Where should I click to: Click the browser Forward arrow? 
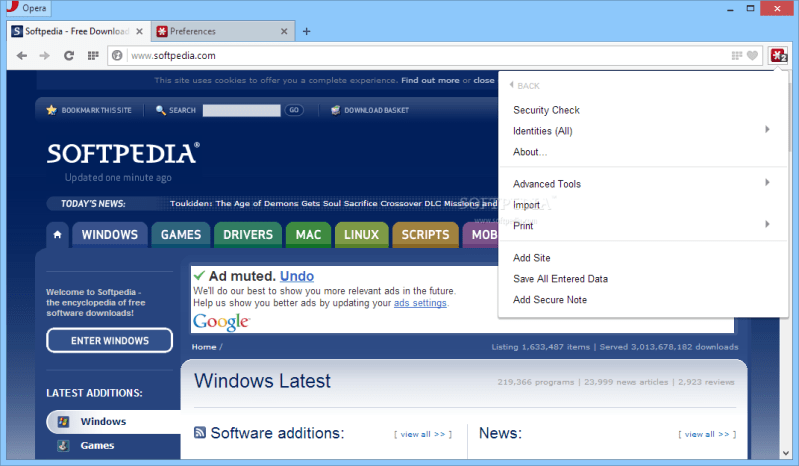(x=44, y=56)
